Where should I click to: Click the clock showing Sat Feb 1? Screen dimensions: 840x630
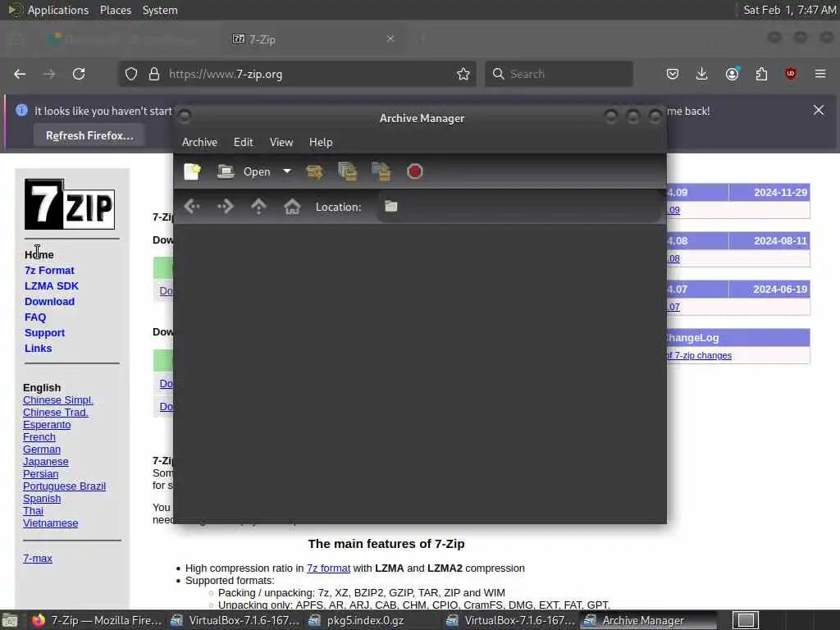(x=789, y=10)
